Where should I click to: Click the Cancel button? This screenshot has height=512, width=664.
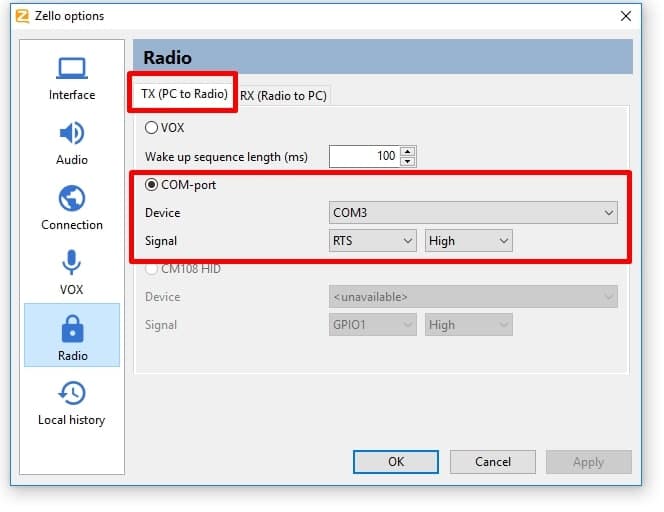pos(492,462)
